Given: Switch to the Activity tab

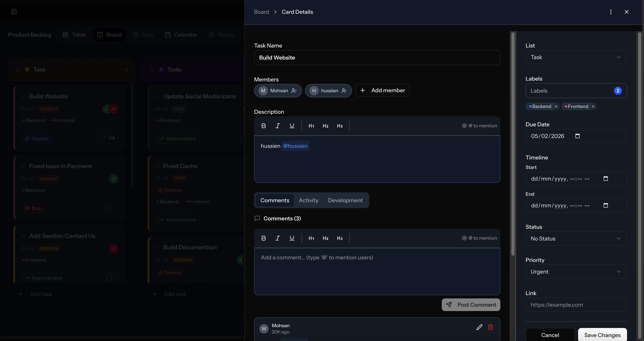Looking at the screenshot, I should click(308, 200).
